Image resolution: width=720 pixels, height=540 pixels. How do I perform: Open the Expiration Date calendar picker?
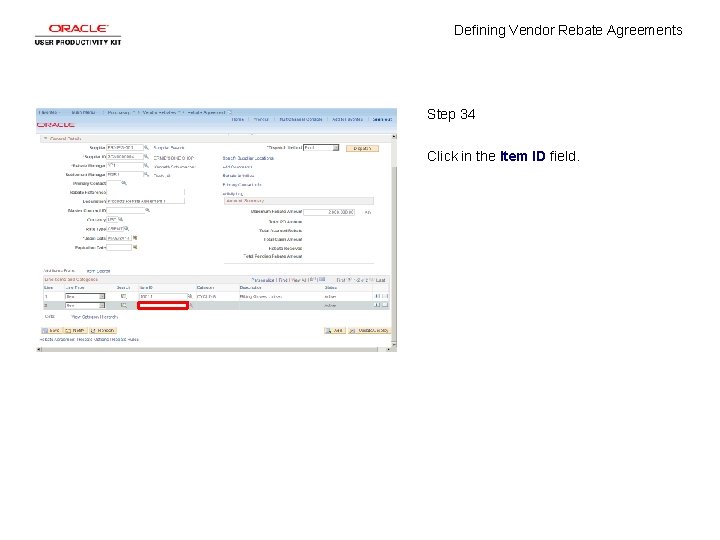135,247
